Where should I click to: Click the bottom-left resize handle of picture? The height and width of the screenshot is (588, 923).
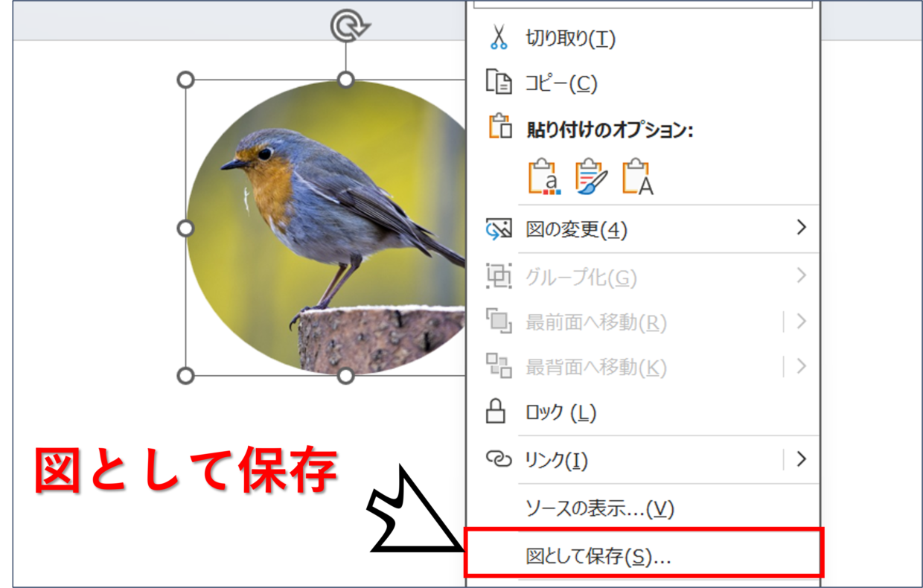[x=185, y=376]
